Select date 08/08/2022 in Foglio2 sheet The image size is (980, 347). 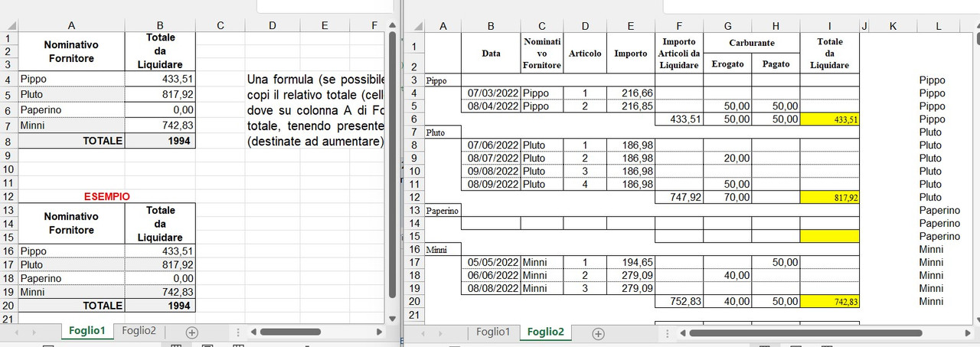[491, 288]
